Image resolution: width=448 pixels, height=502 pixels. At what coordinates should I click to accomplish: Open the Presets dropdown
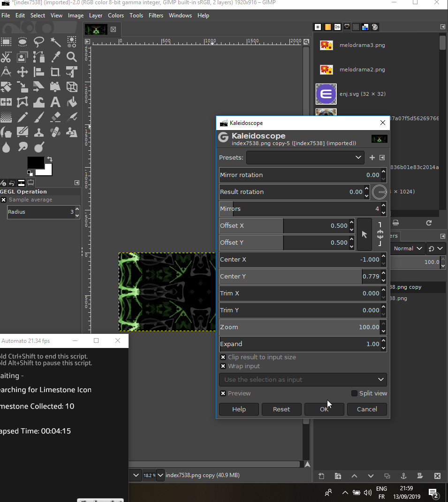[x=305, y=157]
